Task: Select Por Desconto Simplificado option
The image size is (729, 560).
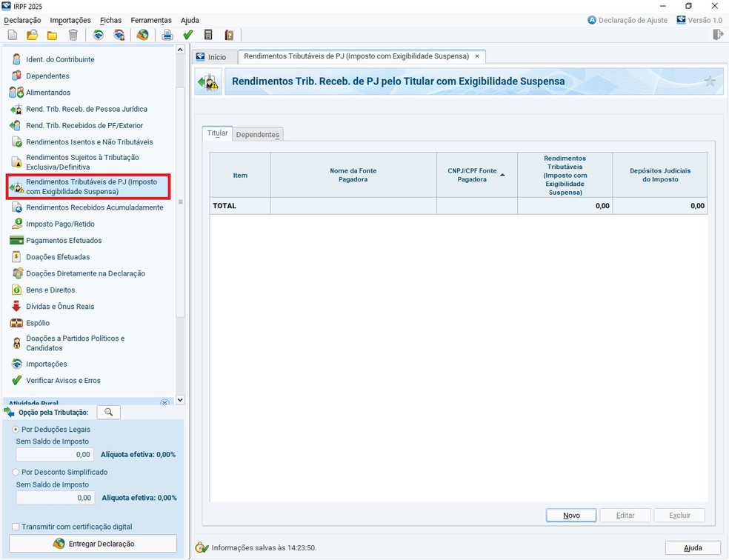Action: 16,472
